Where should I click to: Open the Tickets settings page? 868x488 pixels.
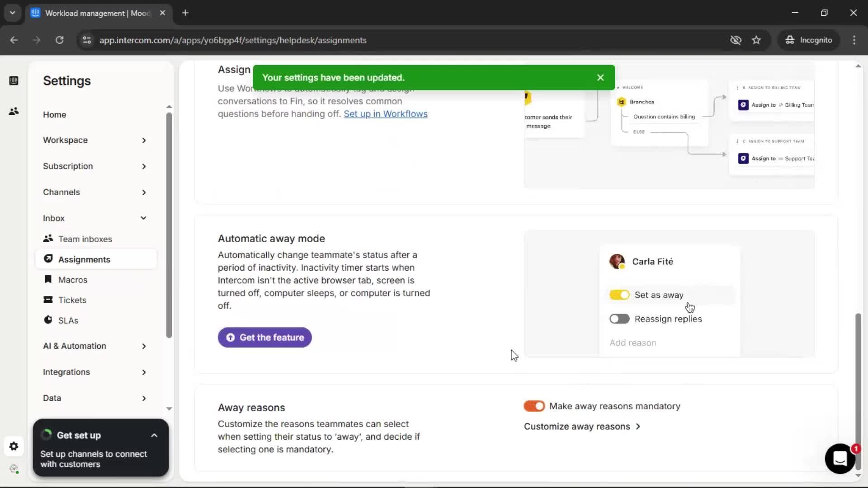(x=72, y=300)
